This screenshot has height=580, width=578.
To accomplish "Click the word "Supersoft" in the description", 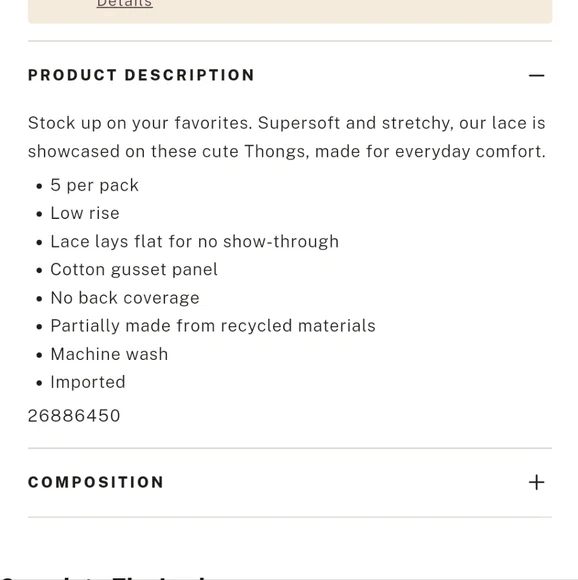I will point(299,123).
